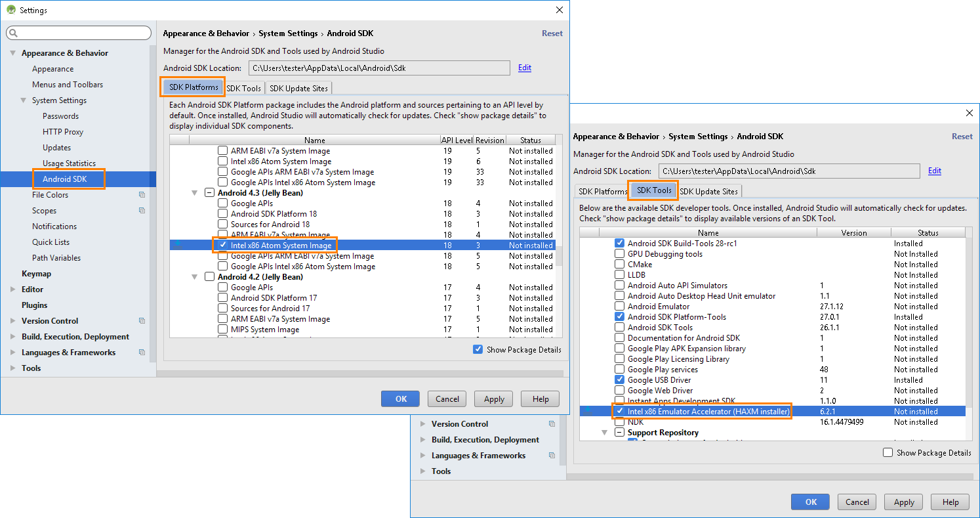Uncheck Show Package Details in left window
980x518 pixels.
[x=478, y=350]
